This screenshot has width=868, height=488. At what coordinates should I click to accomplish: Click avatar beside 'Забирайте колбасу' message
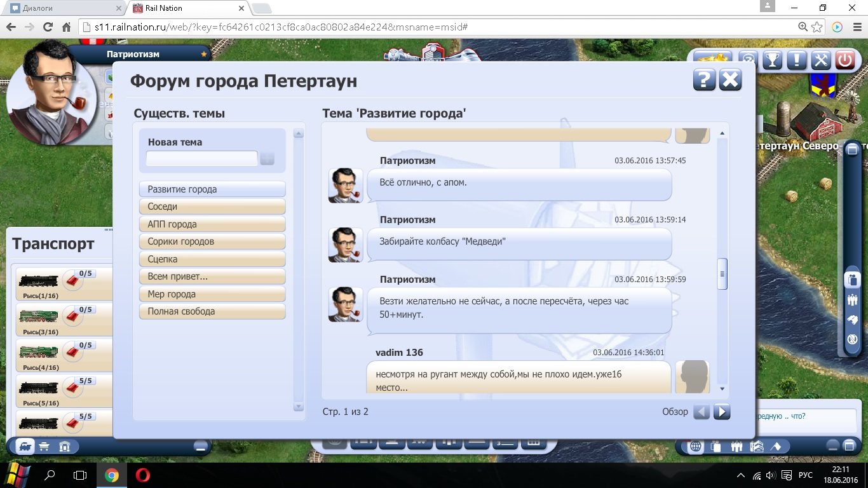coord(346,245)
